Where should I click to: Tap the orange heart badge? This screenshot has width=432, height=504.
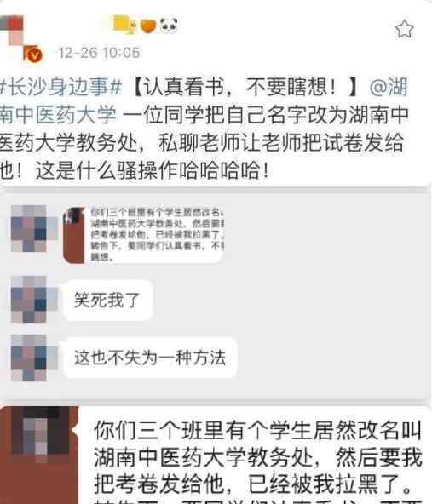click(148, 26)
